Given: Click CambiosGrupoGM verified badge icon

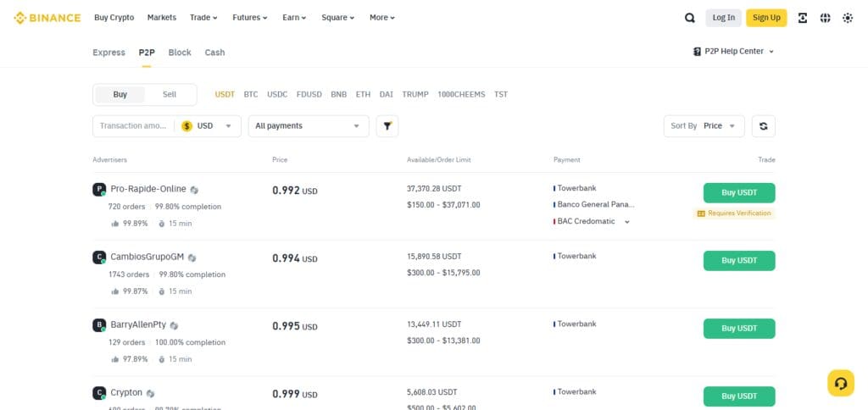Looking at the screenshot, I should pos(192,258).
